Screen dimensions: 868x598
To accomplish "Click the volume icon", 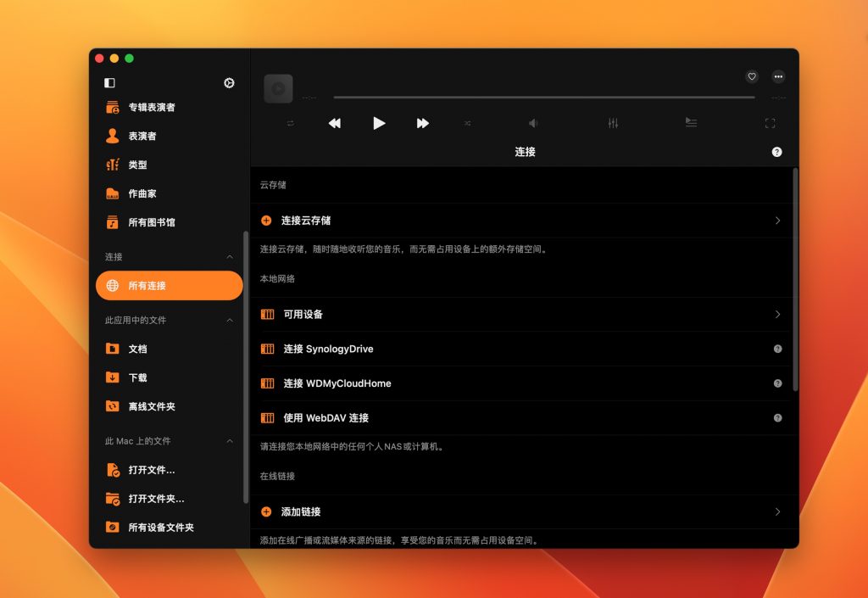I will pos(532,123).
